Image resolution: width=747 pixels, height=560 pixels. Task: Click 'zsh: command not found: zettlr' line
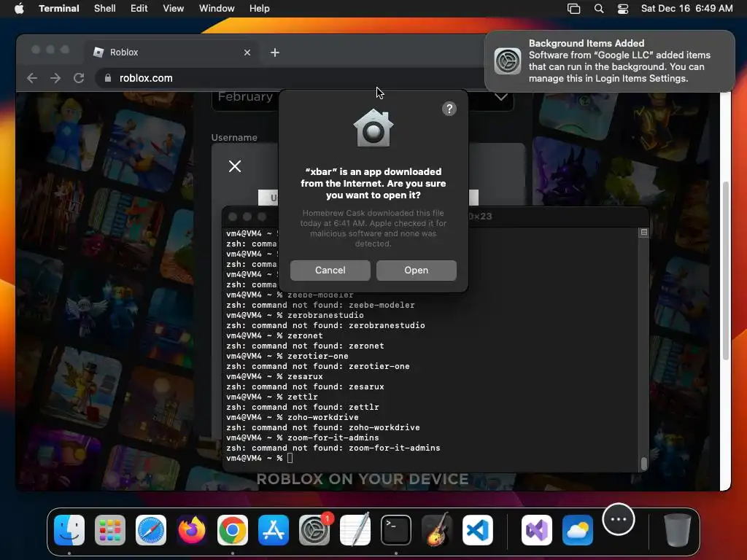click(x=303, y=407)
